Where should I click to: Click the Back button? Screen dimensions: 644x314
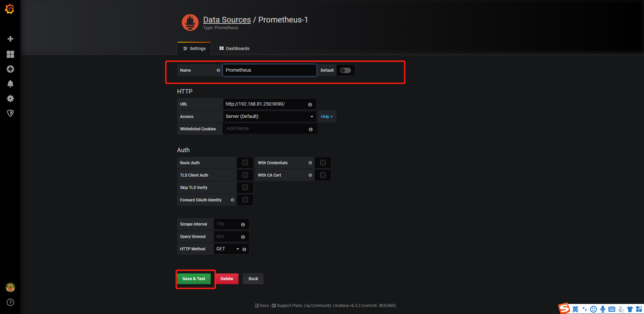tap(253, 279)
